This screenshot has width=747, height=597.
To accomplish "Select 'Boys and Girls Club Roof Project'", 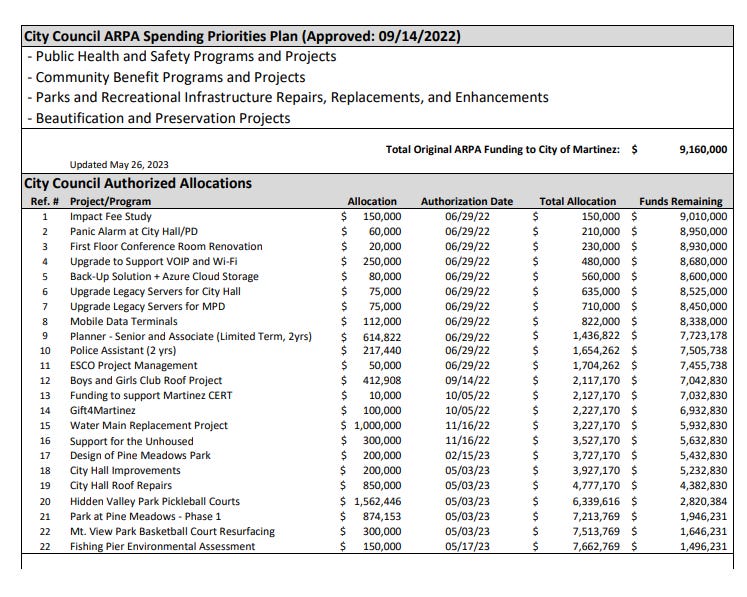I will 146,381.
